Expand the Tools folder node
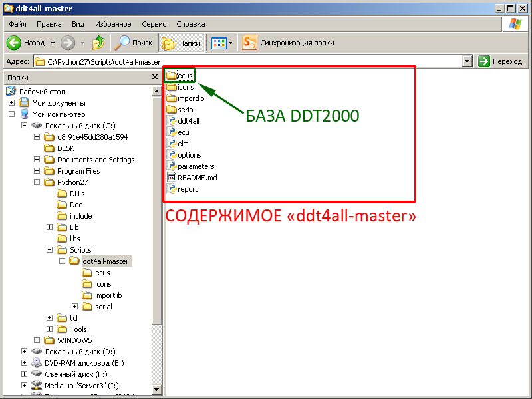This screenshot has width=532, height=399. tap(49, 329)
